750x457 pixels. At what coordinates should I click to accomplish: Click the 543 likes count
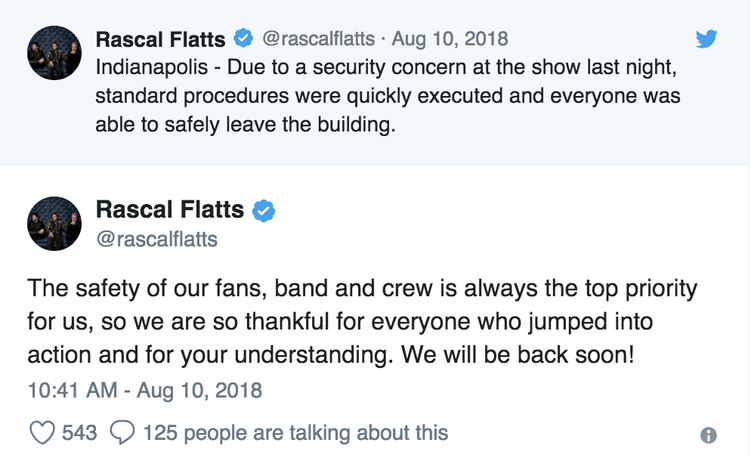(x=79, y=433)
